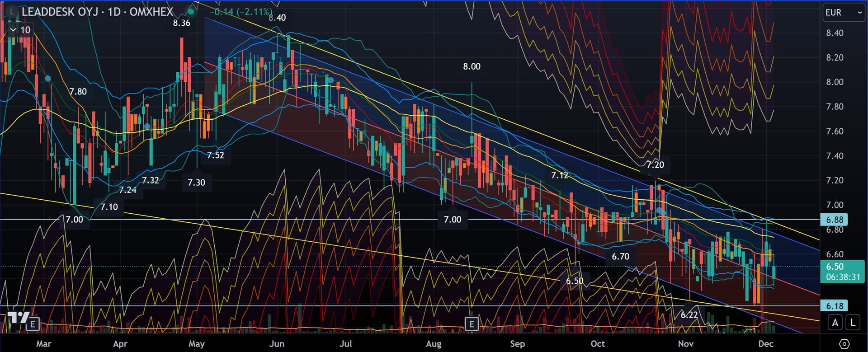
Task: Click the LEADDESK OYJ · 1D · OMXHEX title
Action: pos(97,12)
